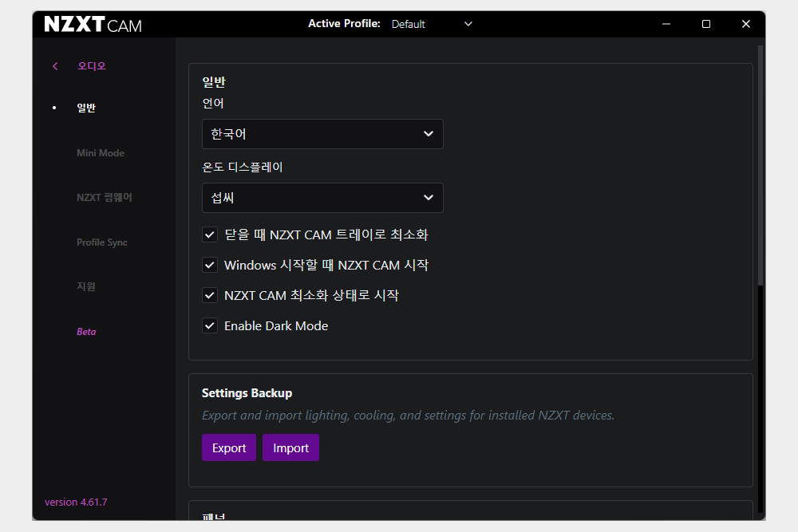Viewport: 798px width, 532px height.
Task: Maximize the NZXT CAM window
Action: click(706, 24)
